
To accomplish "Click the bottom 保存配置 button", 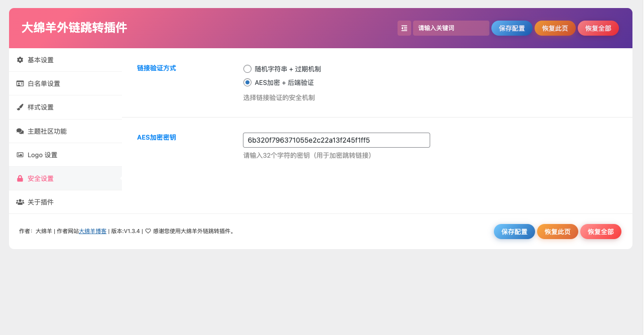I will [514, 232].
